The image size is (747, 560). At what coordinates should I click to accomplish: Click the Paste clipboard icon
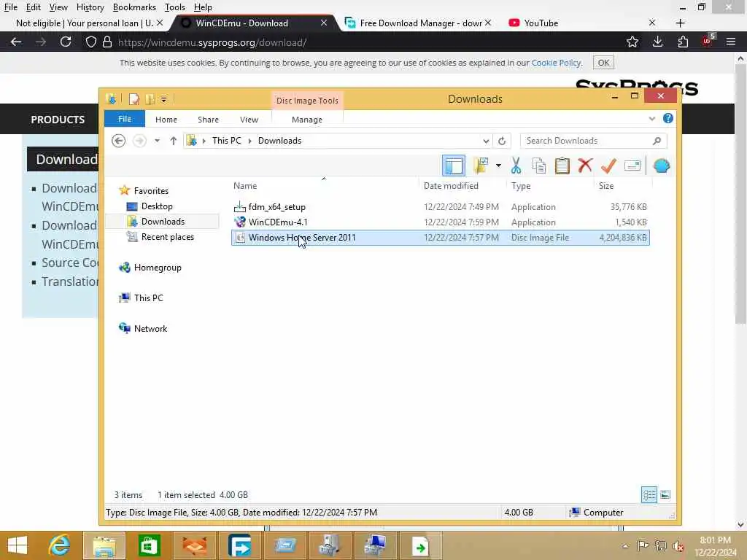(x=562, y=166)
